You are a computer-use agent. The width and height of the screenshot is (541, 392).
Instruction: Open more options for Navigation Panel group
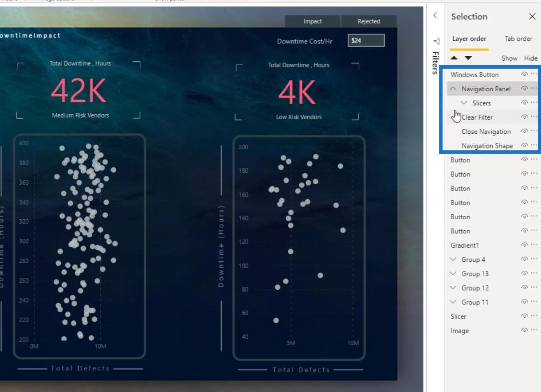click(534, 89)
